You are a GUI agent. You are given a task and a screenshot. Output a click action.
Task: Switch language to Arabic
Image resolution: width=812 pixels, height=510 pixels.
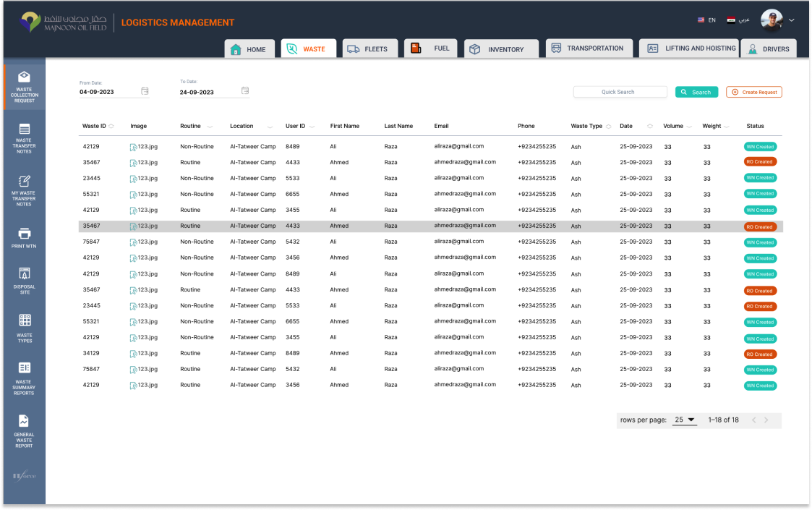738,20
